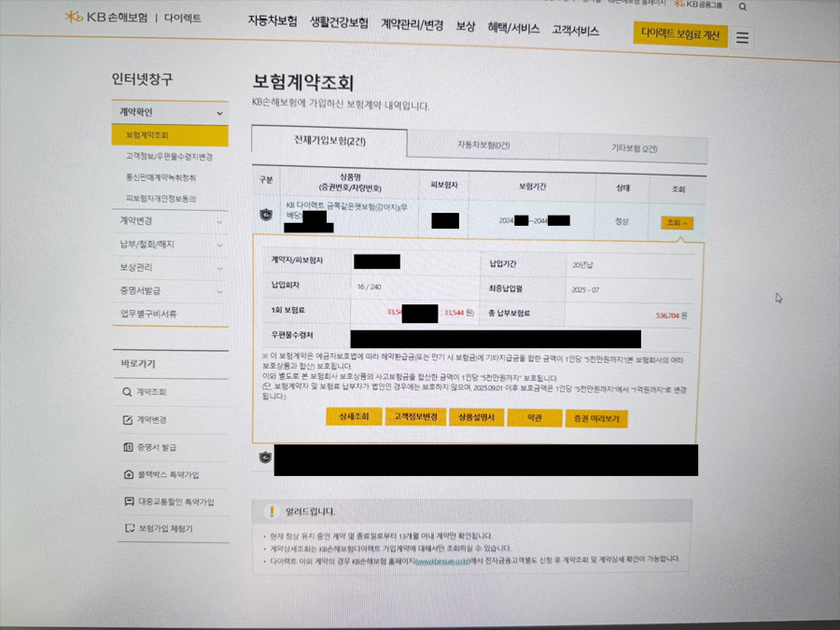Click the 536,704 원 total premium value
This screenshot has height=630, width=840.
(671, 315)
